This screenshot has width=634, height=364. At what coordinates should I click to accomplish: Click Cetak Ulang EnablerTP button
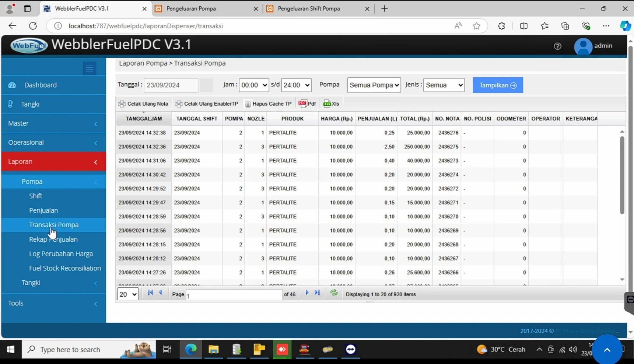[207, 104]
